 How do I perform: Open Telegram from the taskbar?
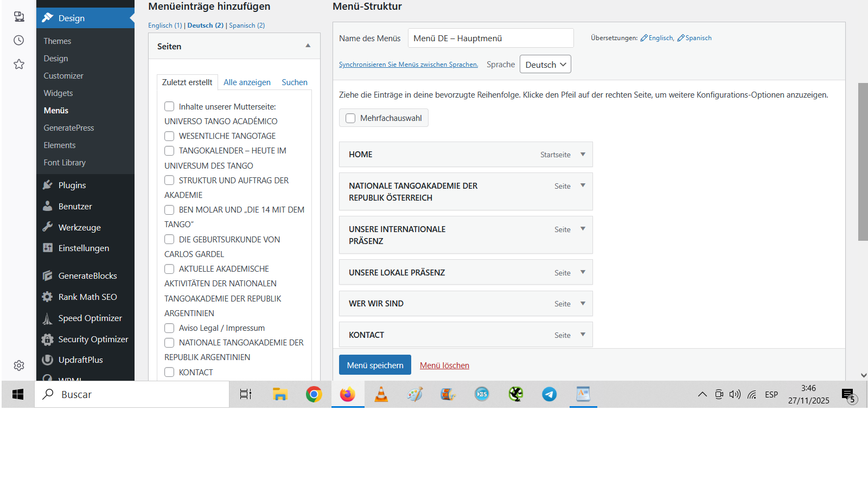pos(550,394)
